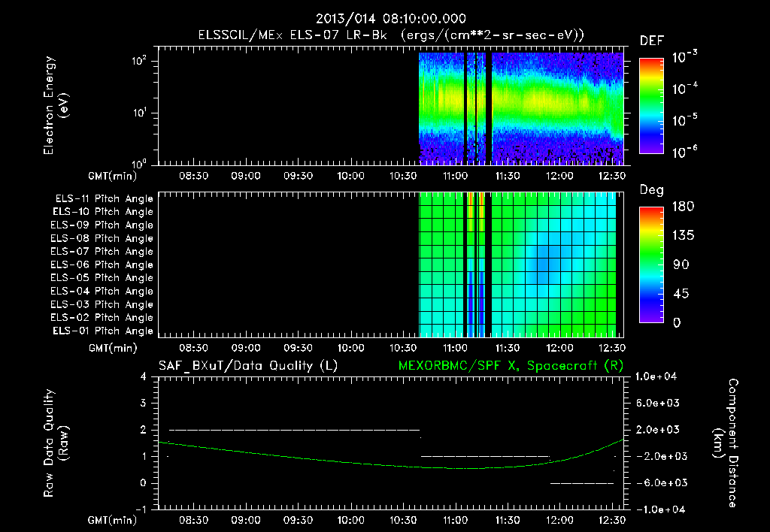Image resolution: width=770 pixels, height=532 pixels.
Task: Select the ELS-07 Pitch Angle row label
Action: click(102, 251)
